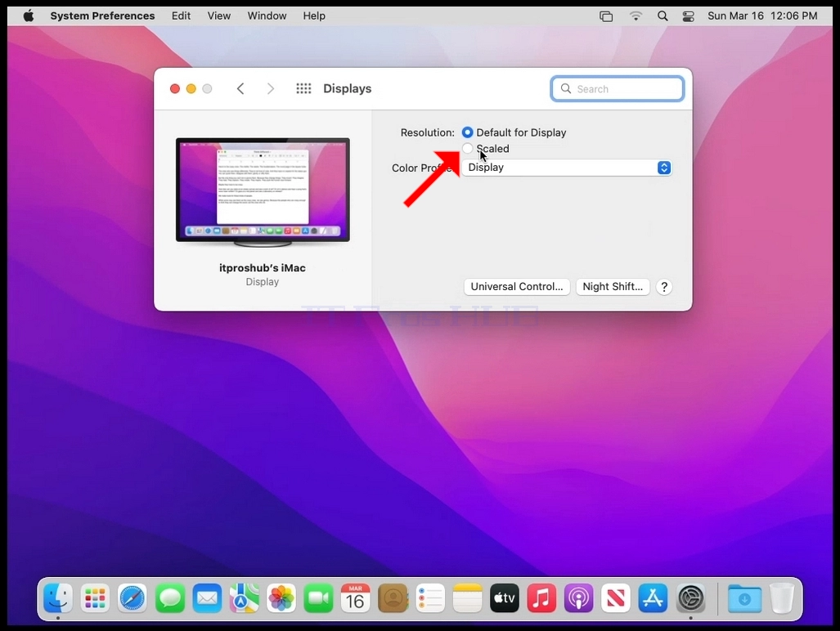
Task: Click the Search field in Displays
Action: click(618, 89)
